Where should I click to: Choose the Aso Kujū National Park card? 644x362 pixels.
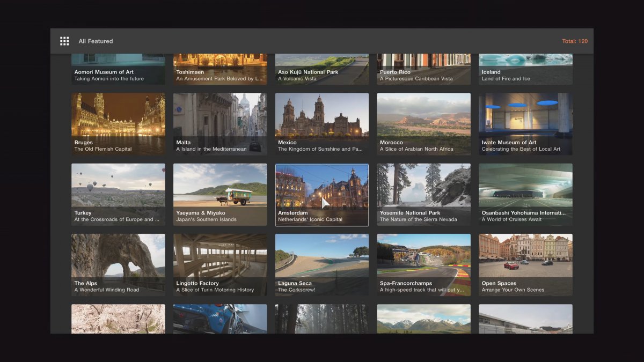click(x=322, y=69)
